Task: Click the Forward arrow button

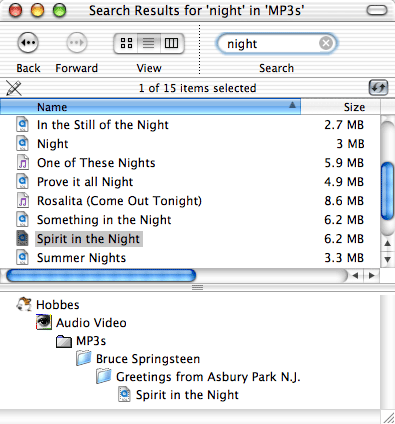Action: (x=77, y=43)
